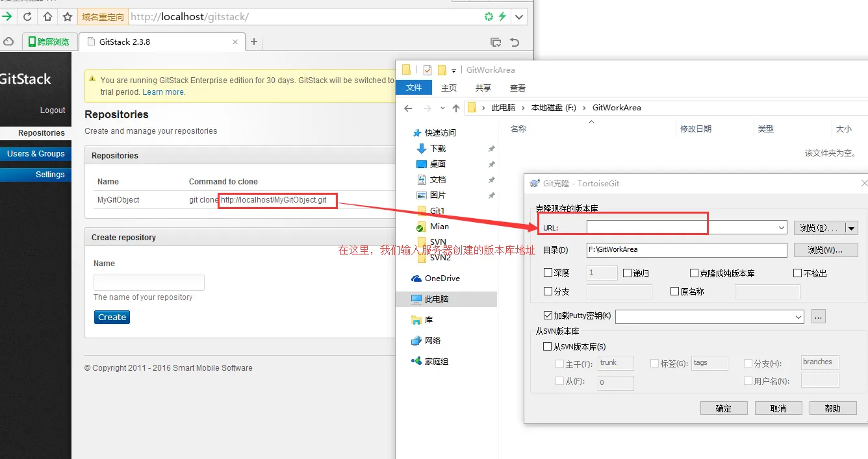Click the Explorer back arrow
868x459 pixels.
click(x=408, y=108)
